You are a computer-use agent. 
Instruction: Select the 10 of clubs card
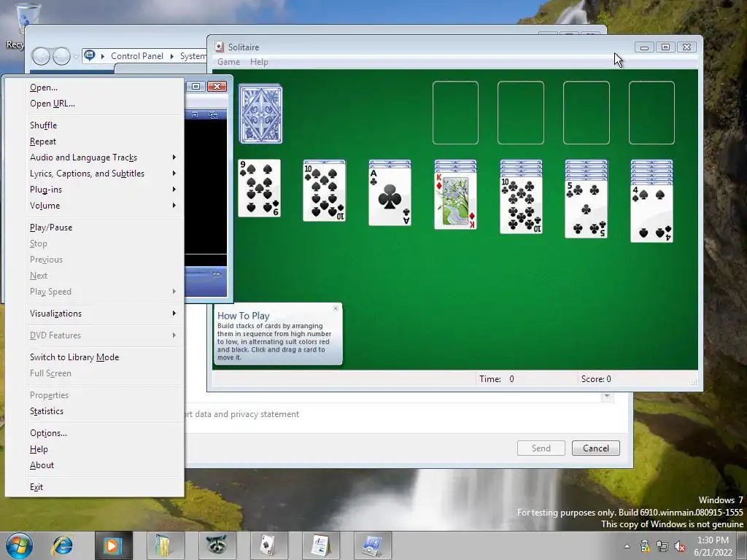click(521, 205)
